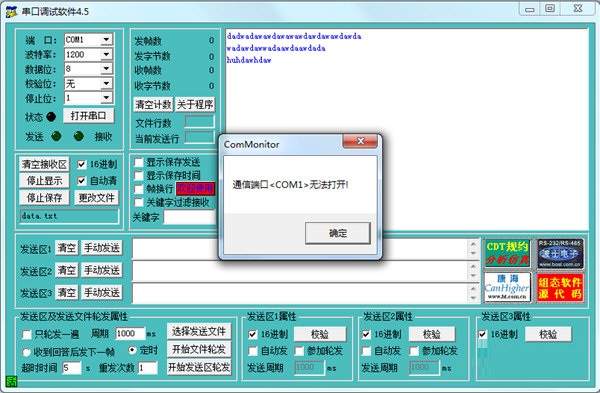Expand the 校验位 无 dropdown
Screen dimensions: 600x393
coord(106,83)
